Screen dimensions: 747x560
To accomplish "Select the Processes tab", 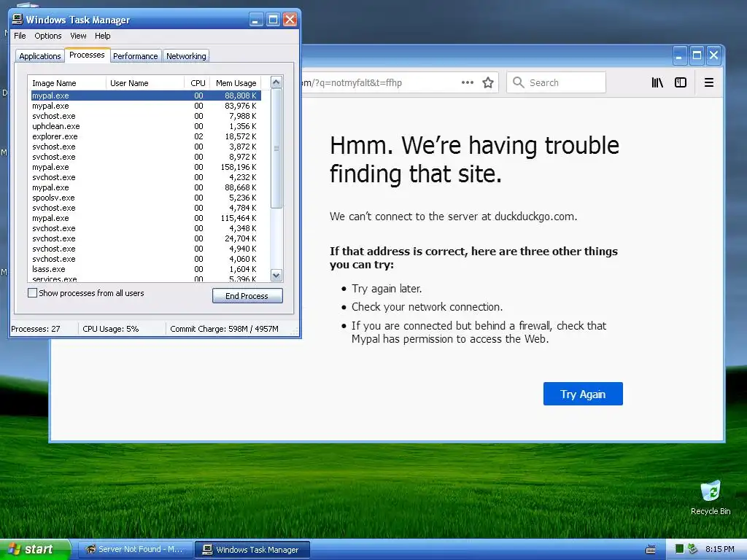I will point(87,55).
